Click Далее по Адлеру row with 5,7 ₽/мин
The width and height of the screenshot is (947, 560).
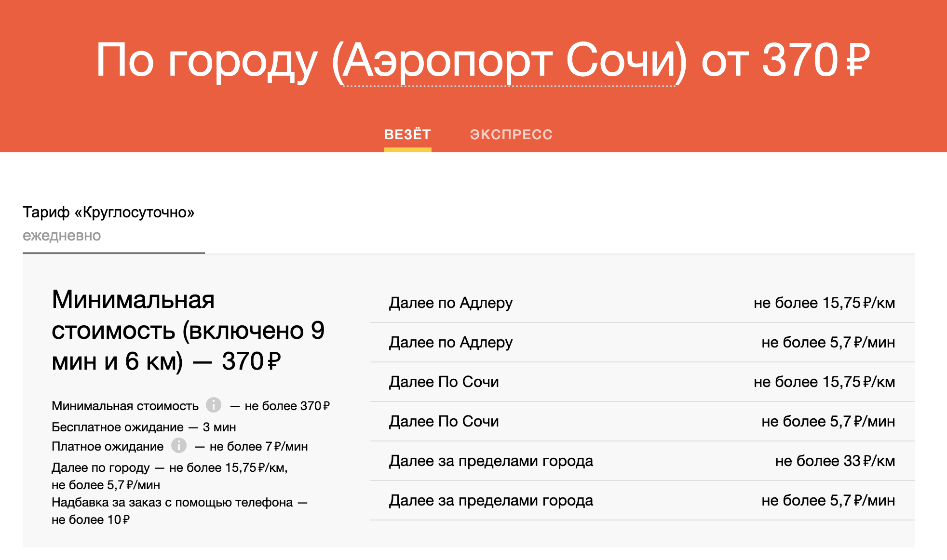(x=641, y=342)
